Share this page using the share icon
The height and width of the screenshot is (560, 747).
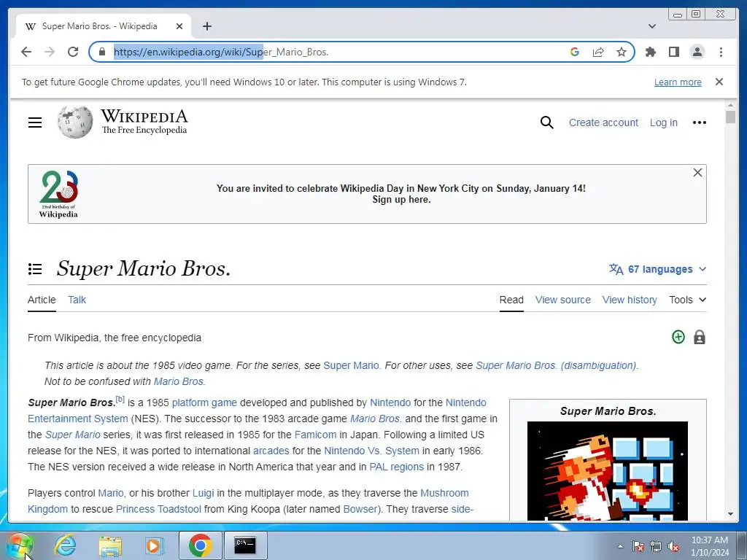pos(598,52)
